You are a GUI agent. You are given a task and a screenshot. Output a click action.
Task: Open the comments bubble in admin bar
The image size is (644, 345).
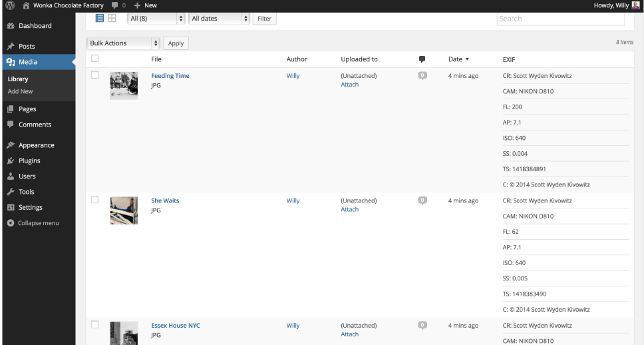tap(114, 5)
